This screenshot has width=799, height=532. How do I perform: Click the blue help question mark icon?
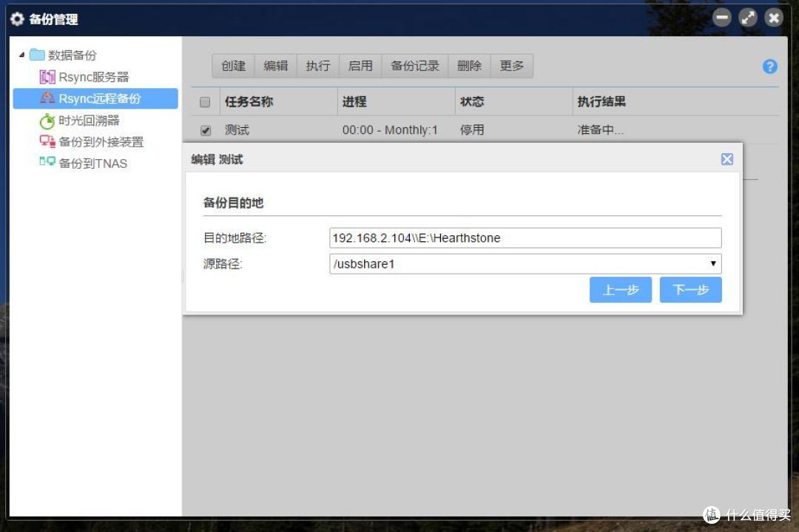769,67
